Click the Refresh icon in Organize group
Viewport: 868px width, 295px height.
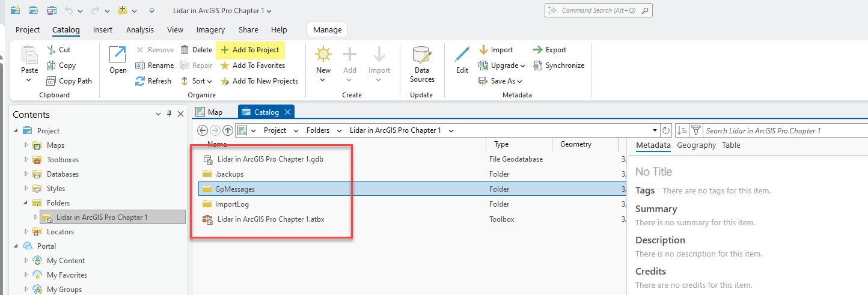140,81
